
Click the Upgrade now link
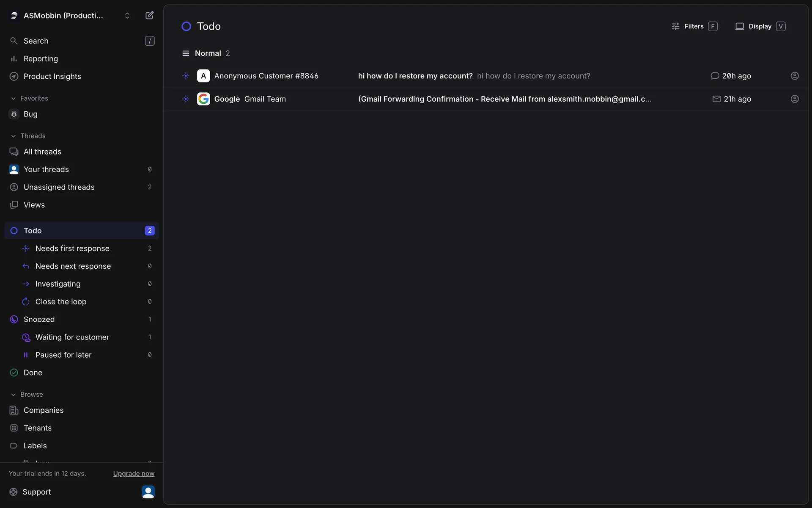pyautogui.click(x=134, y=473)
